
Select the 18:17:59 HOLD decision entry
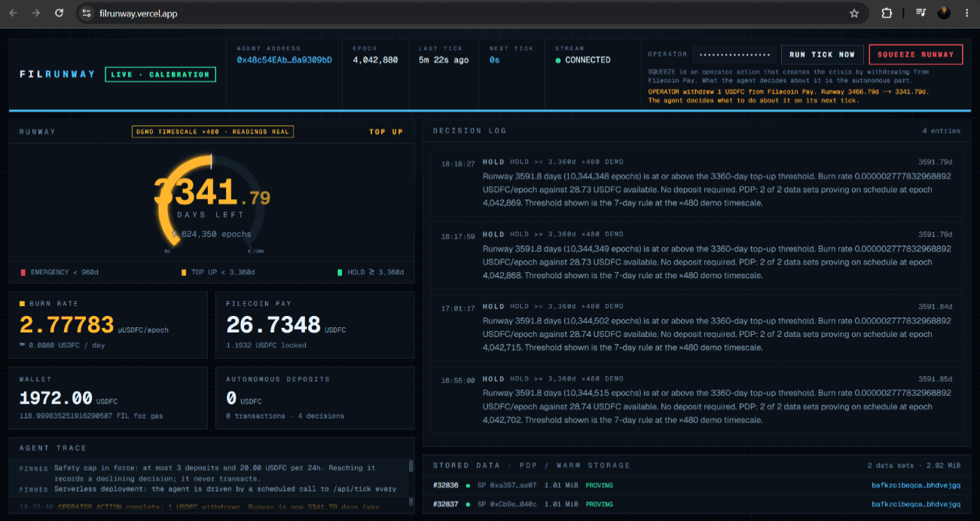(x=696, y=255)
